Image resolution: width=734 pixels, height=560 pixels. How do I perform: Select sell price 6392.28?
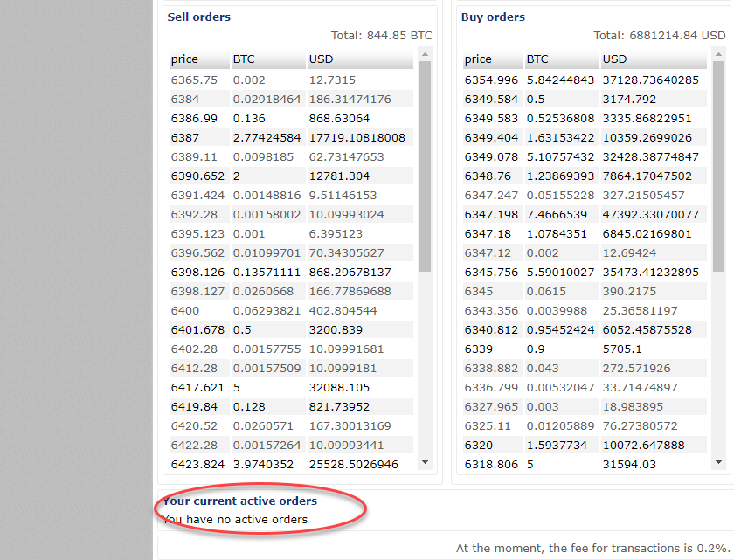coord(194,214)
